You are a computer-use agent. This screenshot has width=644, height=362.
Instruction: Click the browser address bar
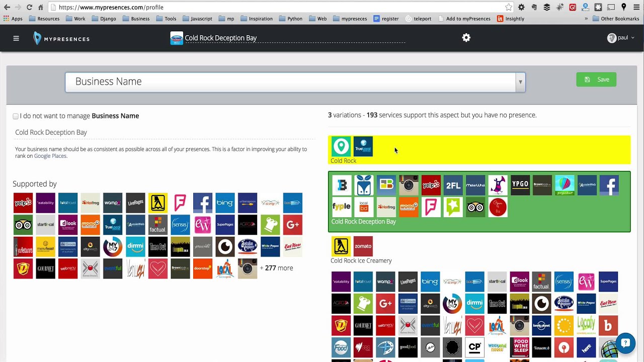click(x=281, y=7)
